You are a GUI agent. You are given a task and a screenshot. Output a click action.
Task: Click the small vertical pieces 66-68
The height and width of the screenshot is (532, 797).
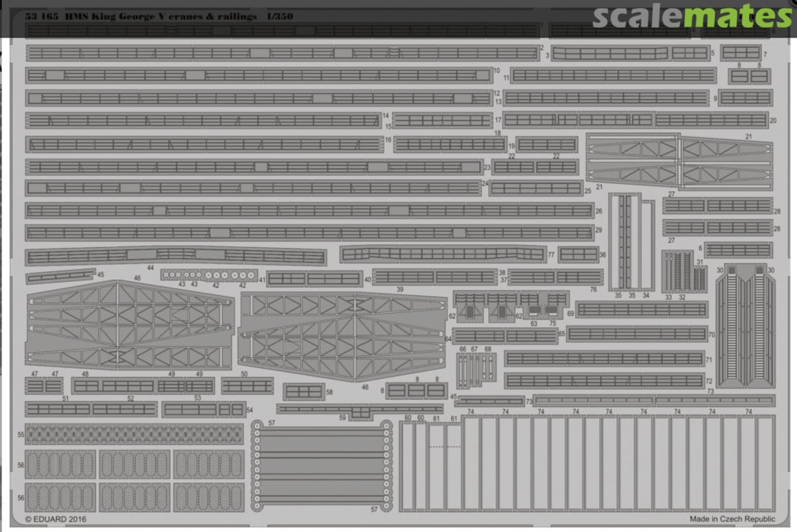(x=475, y=370)
